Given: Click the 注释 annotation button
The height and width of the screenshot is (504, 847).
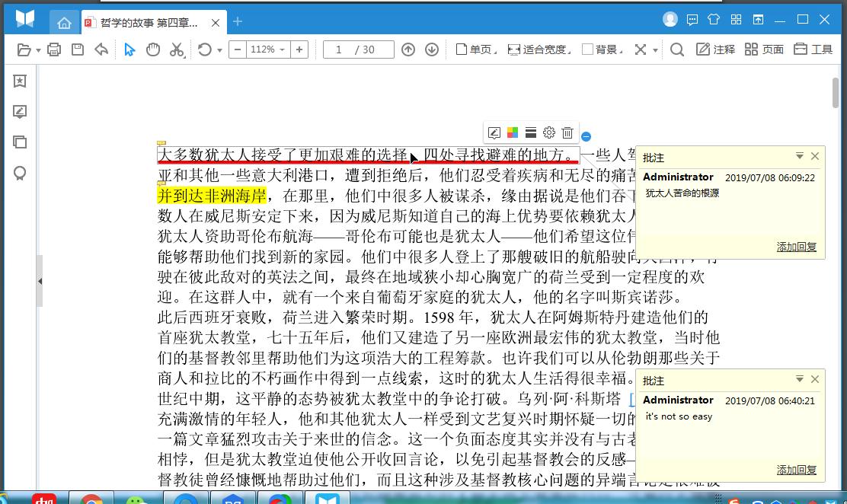Looking at the screenshot, I should coord(714,49).
